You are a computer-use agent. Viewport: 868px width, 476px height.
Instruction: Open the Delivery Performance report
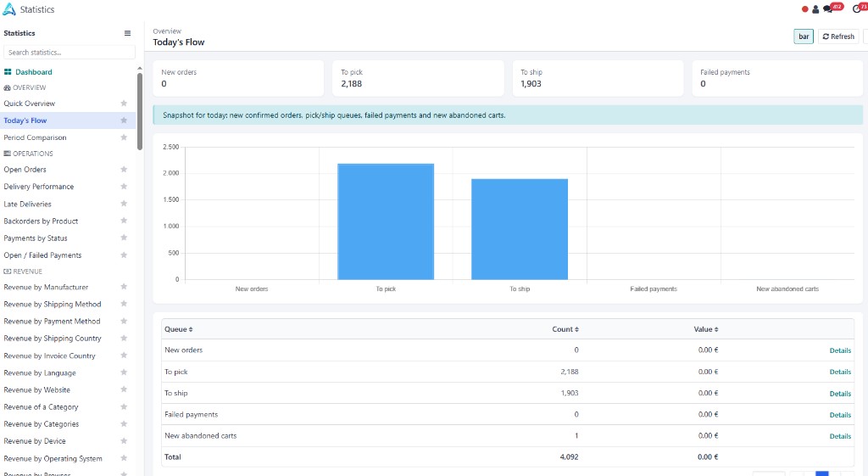[39, 187]
